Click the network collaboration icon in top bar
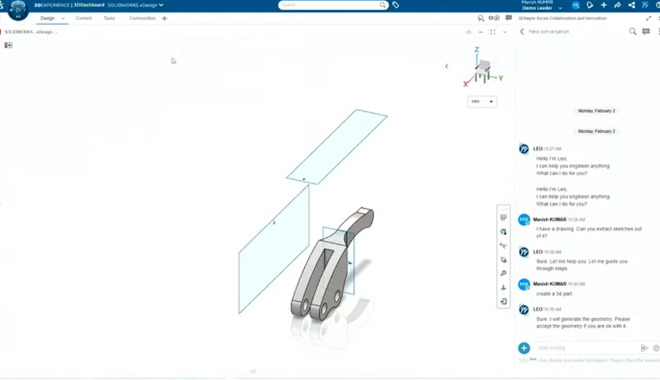This screenshot has width=660, height=380. coord(631,5)
